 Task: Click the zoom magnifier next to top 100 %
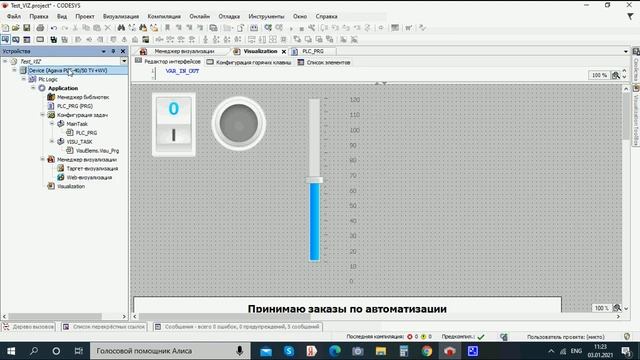(616, 75)
